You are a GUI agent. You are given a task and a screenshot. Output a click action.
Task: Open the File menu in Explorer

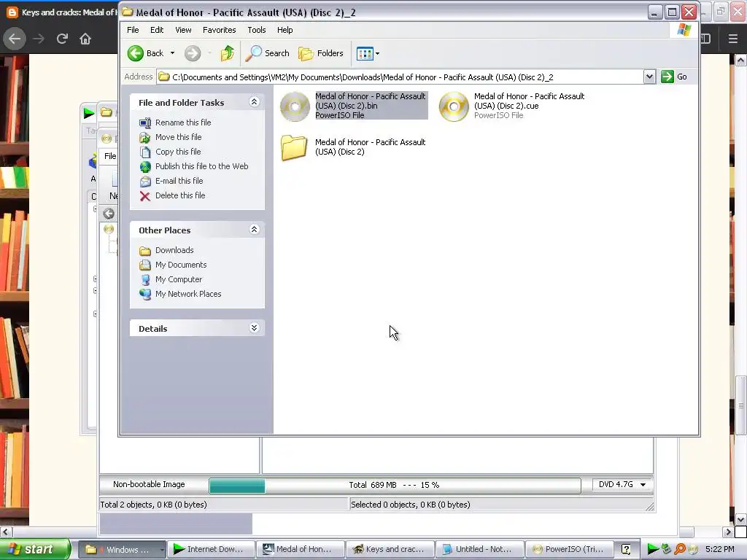pos(133,30)
